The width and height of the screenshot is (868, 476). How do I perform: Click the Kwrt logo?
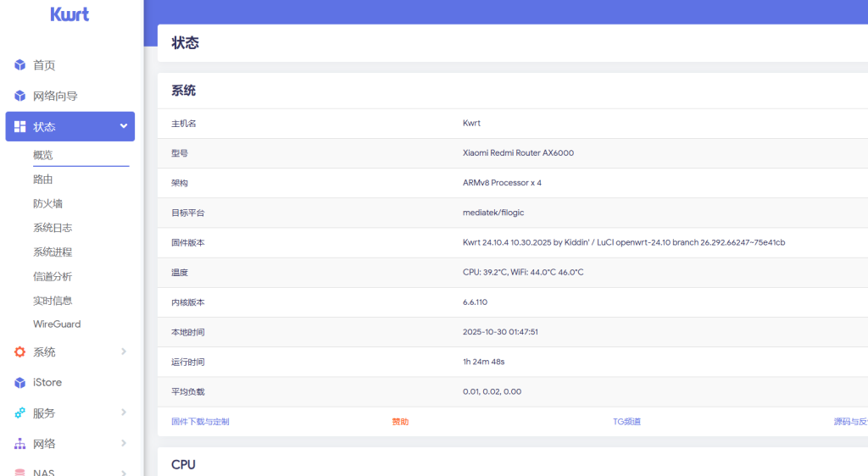pos(70,14)
